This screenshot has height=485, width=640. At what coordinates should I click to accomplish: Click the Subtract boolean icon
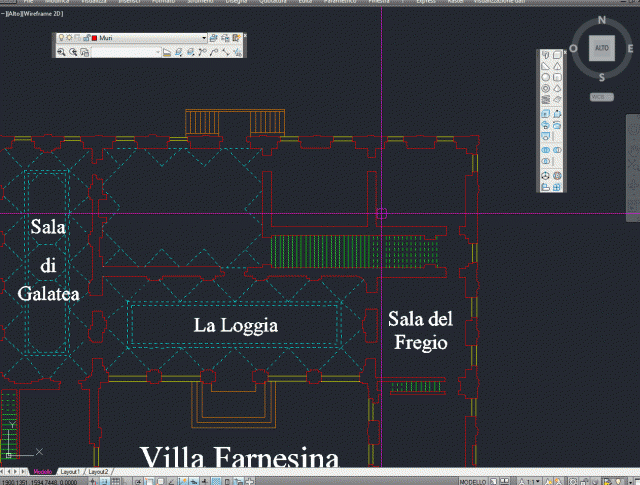557,150
